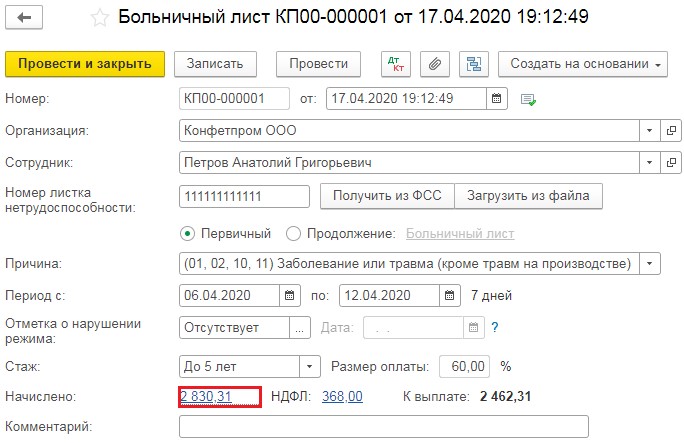
Task: Select the Продолжение radio button
Action: pos(293,234)
